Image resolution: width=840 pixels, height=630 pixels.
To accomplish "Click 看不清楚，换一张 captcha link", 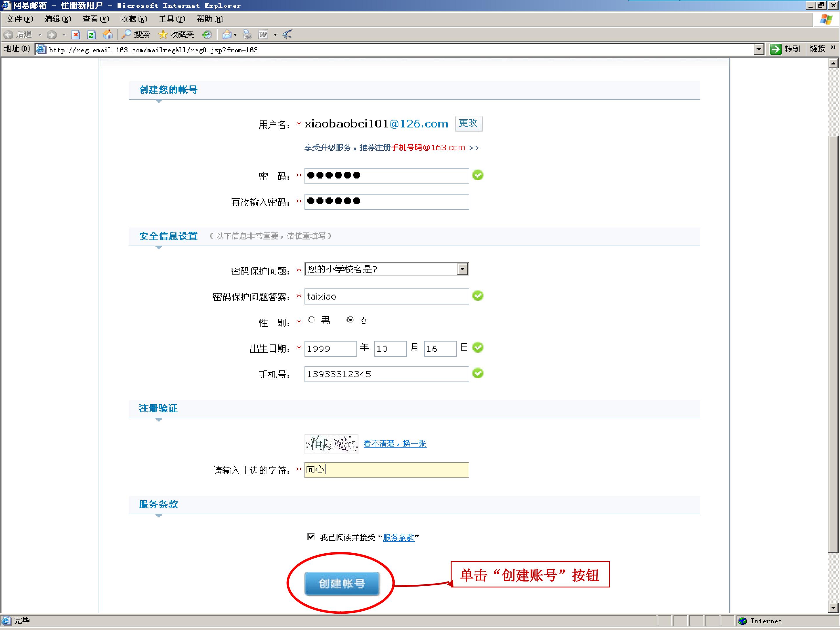I will tap(395, 443).
